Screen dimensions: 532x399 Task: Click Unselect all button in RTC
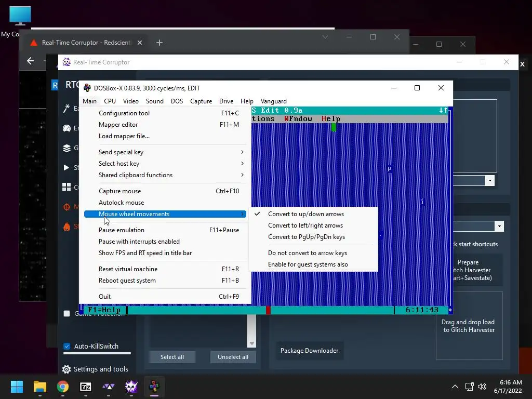click(x=233, y=357)
